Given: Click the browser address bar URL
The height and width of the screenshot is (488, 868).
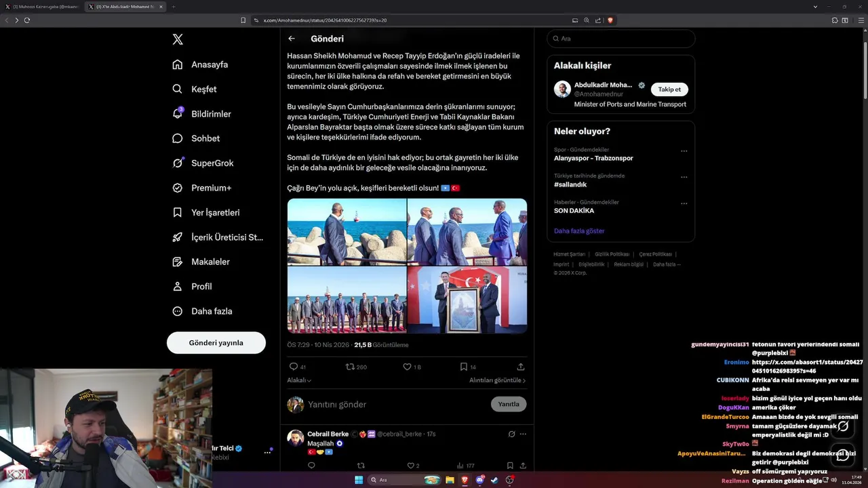Looking at the screenshot, I should (325, 20).
